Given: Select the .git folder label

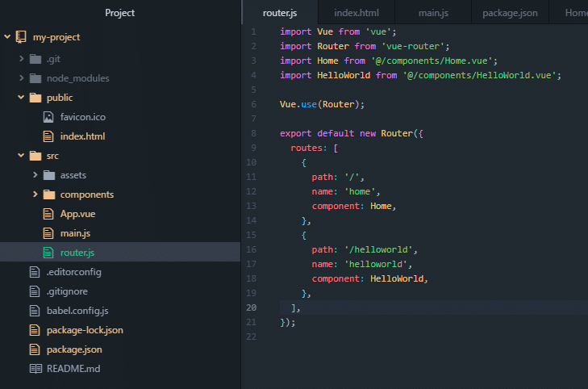Looking at the screenshot, I should [x=53, y=59].
